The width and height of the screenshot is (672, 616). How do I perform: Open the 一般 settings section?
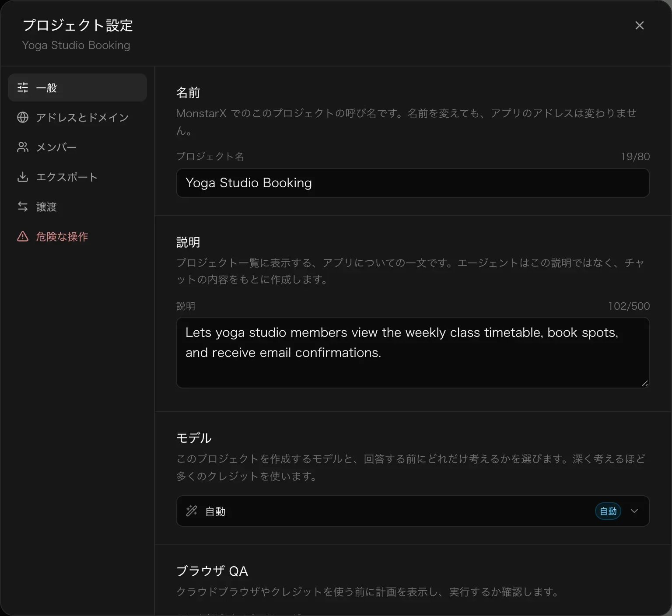(77, 87)
